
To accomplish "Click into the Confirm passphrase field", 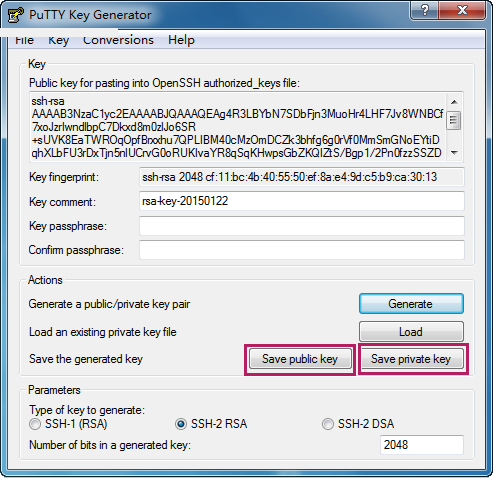I will (302, 250).
